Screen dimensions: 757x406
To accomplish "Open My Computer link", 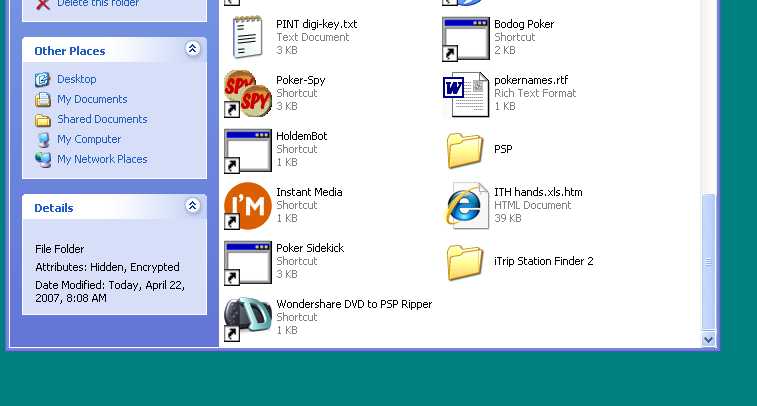I will 89,139.
